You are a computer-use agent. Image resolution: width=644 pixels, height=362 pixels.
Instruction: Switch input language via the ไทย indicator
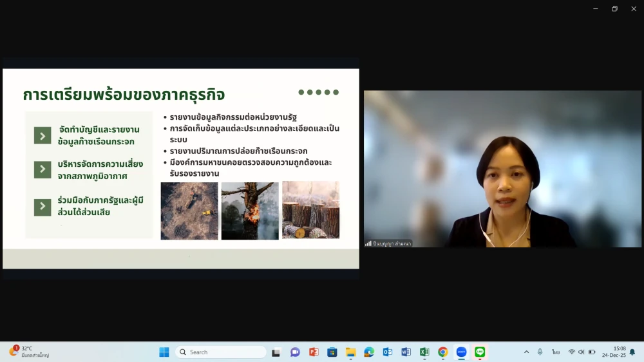click(556, 352)
